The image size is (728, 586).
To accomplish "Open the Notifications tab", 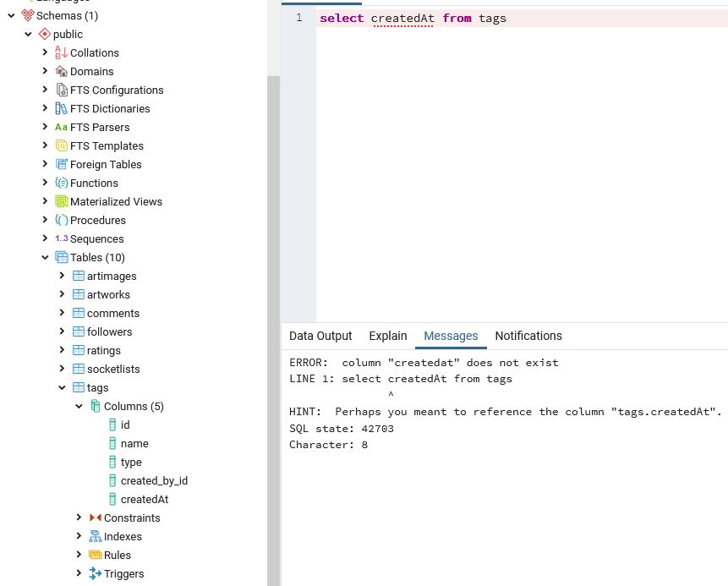I will [x=528, y=336].
